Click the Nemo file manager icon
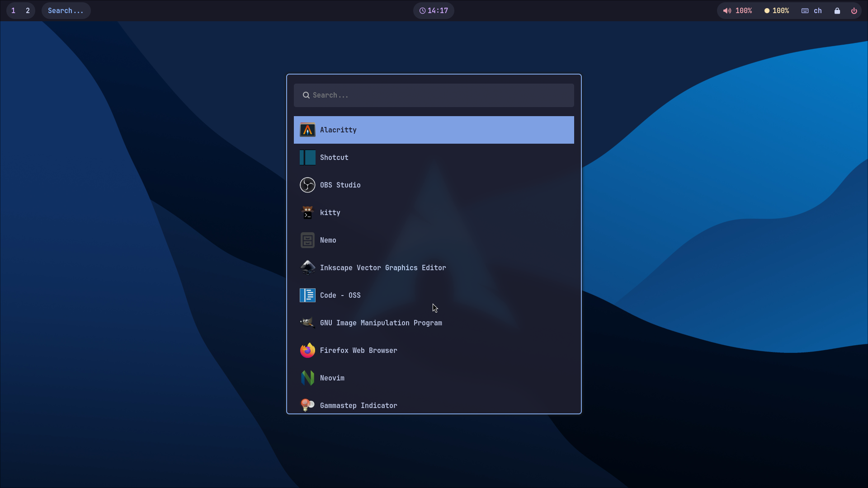The width and height of the screenshot is (868, 488). [x=307, y=240]
